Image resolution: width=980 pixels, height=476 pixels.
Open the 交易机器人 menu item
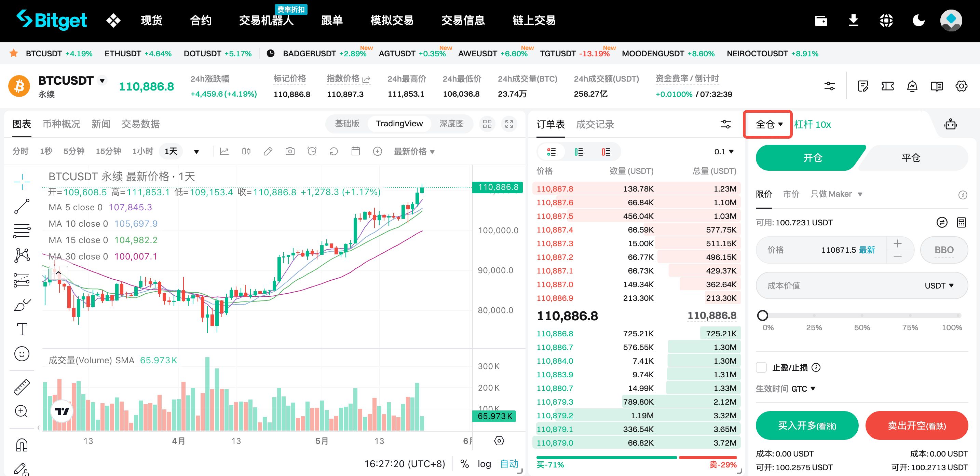pyautogui.click(x=267, y=20)
